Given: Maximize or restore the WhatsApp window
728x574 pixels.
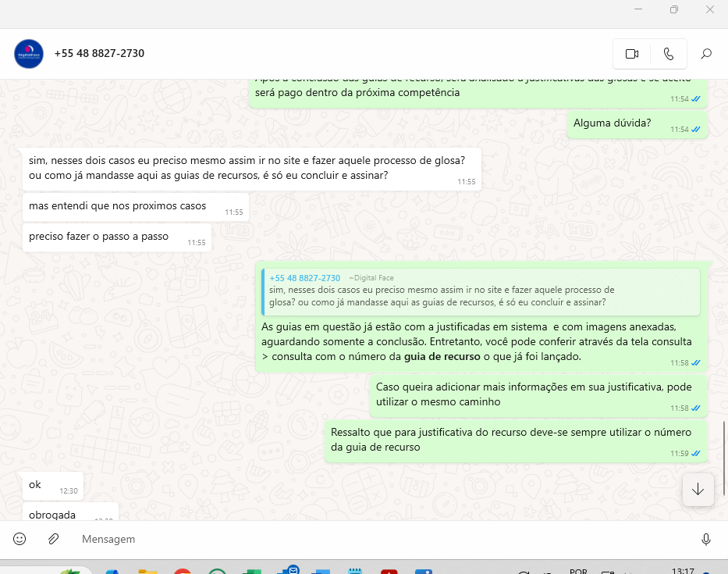Looking at the screenshot, I should click(x=673, y=9).
